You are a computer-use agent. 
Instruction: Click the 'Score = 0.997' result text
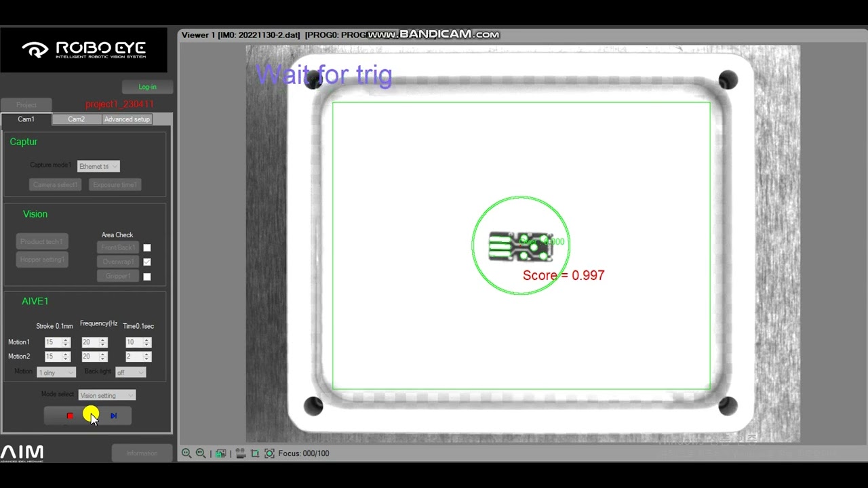[564, 275]
